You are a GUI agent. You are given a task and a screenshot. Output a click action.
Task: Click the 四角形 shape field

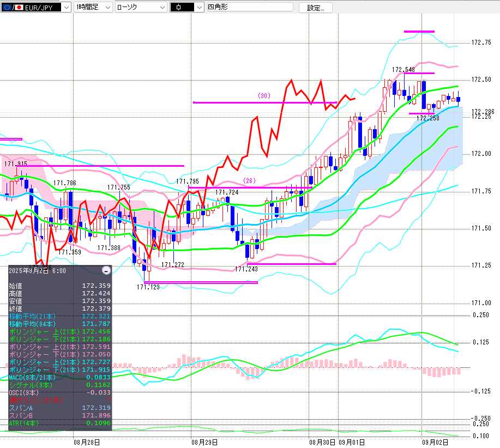tap(250, 7)
